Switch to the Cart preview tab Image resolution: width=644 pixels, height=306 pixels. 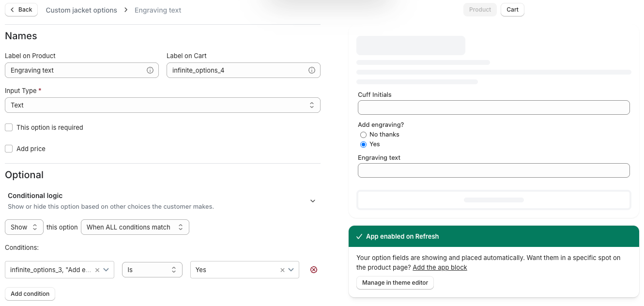coord(512,10)
